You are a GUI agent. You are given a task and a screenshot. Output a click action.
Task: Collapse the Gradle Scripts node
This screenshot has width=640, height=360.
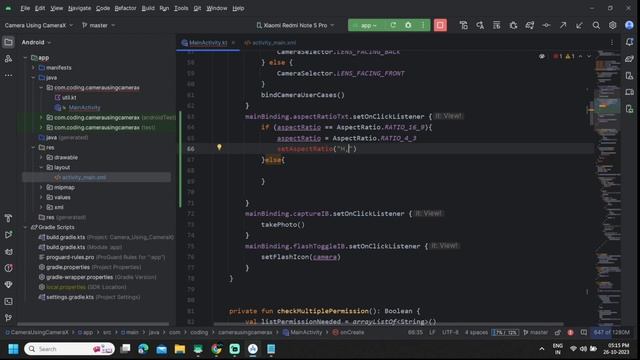pos(25,227)
